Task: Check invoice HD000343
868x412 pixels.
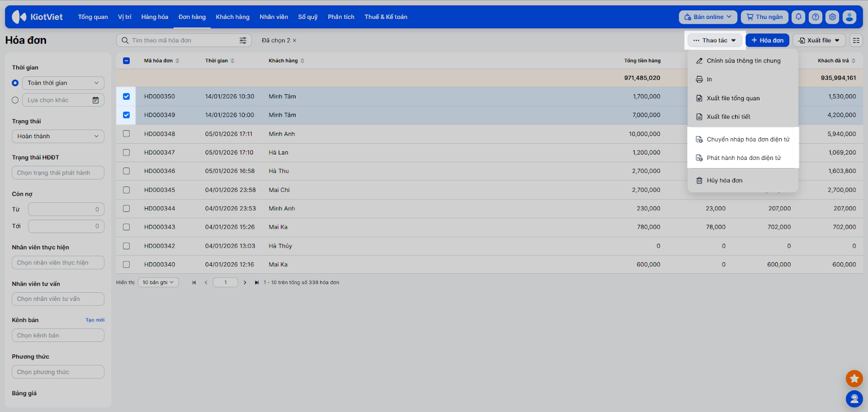Action: tap(126, 227)
